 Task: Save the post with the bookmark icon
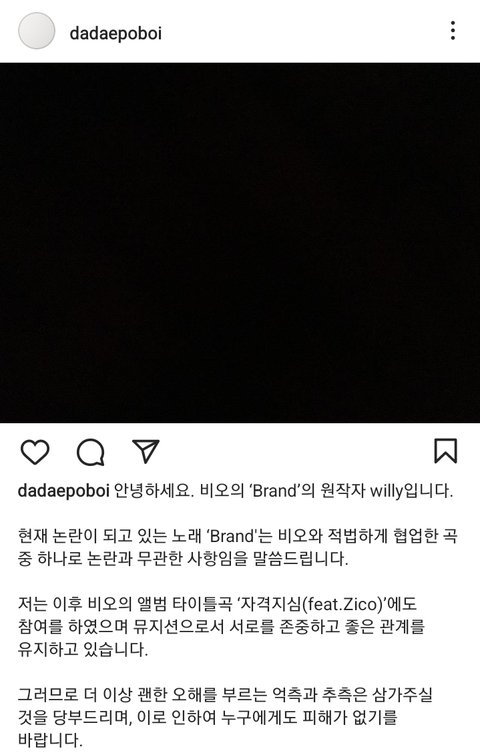click(445, 451)
